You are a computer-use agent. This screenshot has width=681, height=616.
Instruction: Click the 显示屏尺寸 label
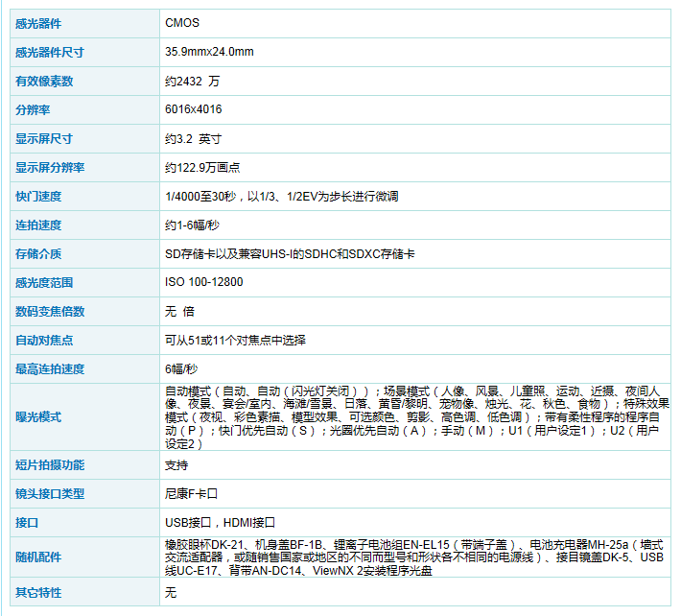pyautogui.click(x=44, y=138)
